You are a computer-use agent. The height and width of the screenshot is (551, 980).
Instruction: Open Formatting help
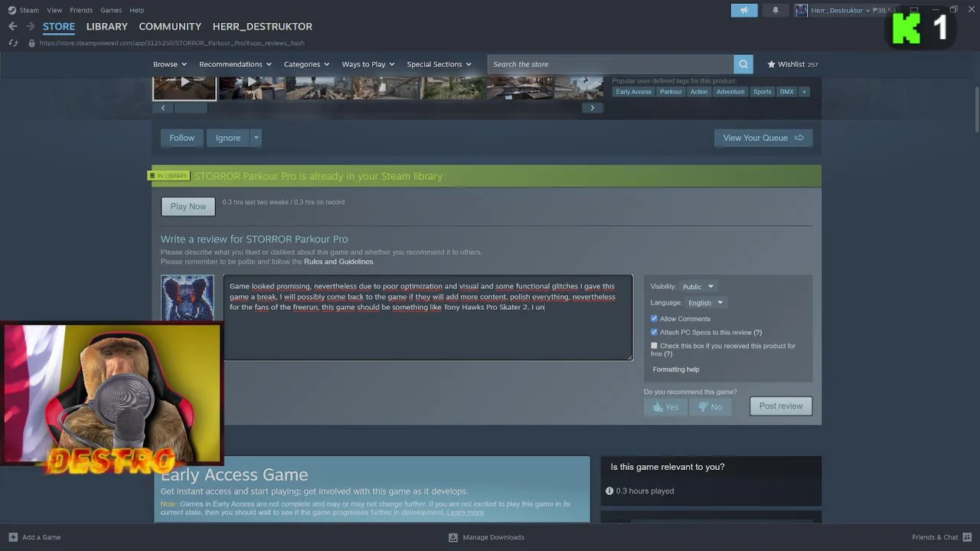[676, 370]
